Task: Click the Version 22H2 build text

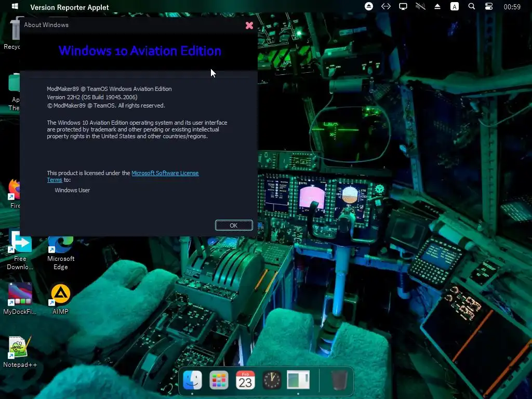Action: click(x=92, y=97)
